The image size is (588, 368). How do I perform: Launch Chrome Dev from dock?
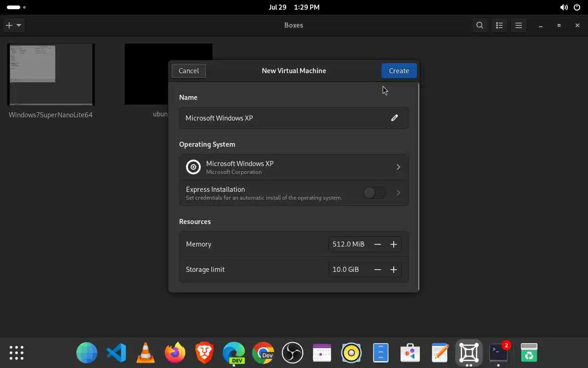(263, 353)
